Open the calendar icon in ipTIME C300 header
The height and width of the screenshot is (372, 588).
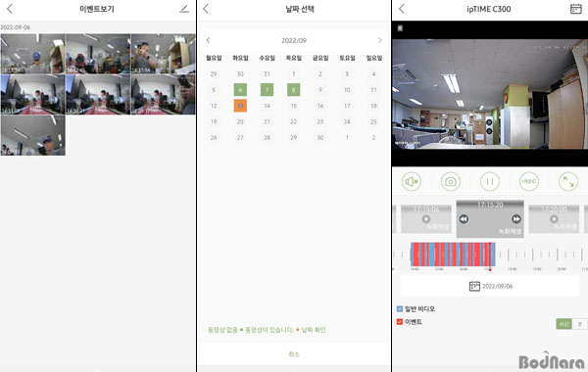pyautogui.click(x=575, y=9)
